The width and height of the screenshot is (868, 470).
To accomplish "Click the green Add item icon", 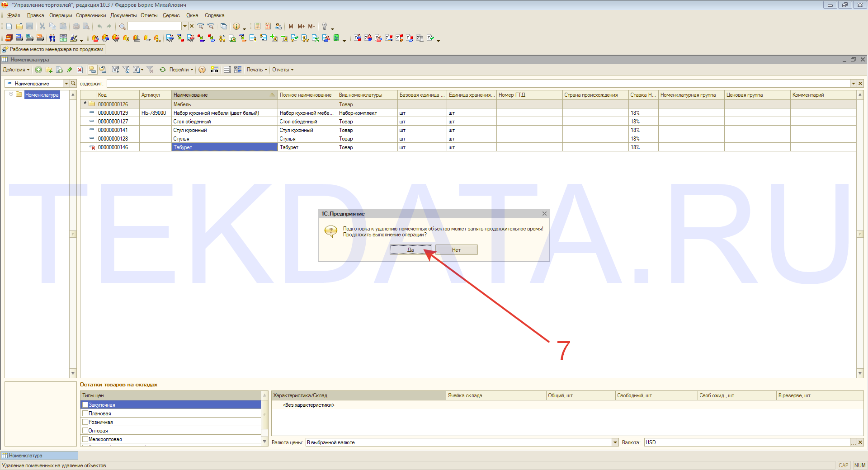I will 38,70.
